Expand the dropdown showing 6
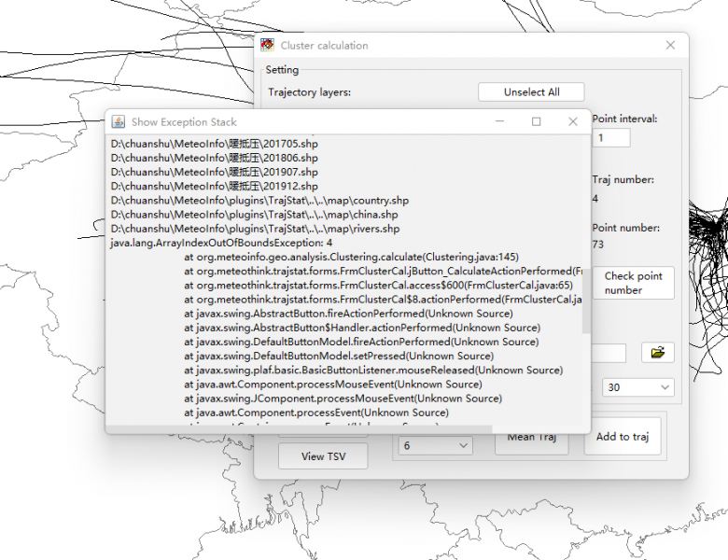The width and height of the screenshot is (728, 560). (436, 446)
